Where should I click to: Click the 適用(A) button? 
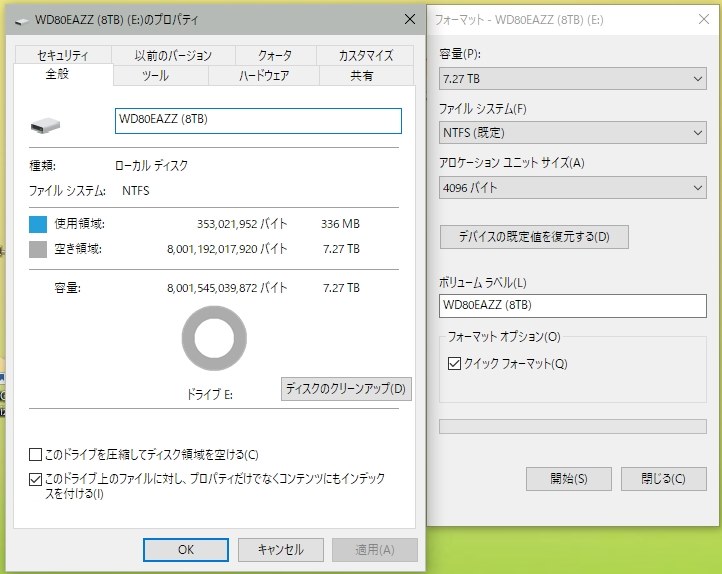point(375,550)
